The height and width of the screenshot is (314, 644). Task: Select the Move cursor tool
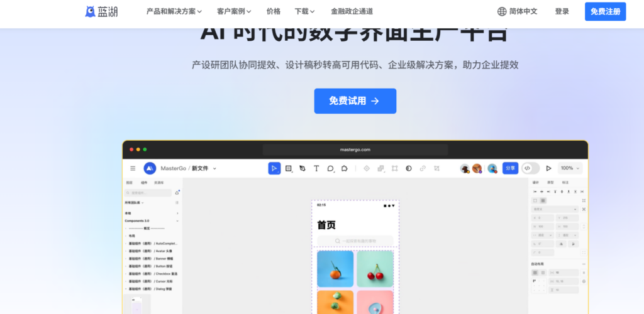tap(274, 168)
